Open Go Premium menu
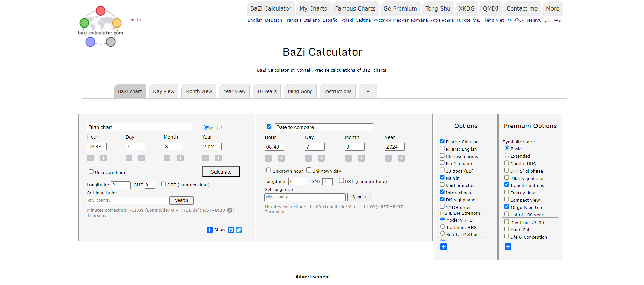Viewport: 644px width, 285px height. coord(400,9)
